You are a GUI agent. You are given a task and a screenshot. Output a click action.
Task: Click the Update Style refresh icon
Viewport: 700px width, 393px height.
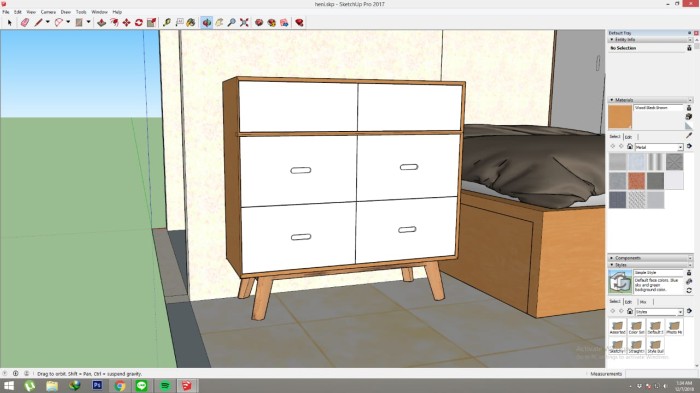coord(689,290)
